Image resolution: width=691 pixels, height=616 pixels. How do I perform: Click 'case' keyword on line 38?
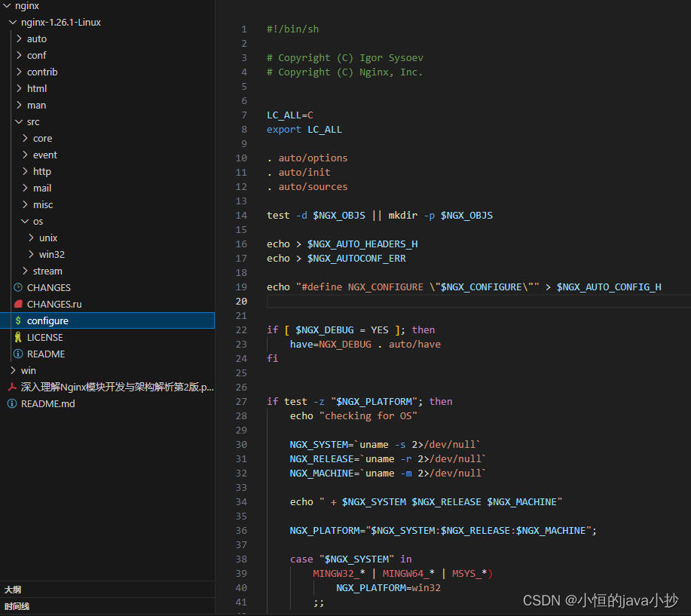tap(301, 559)
